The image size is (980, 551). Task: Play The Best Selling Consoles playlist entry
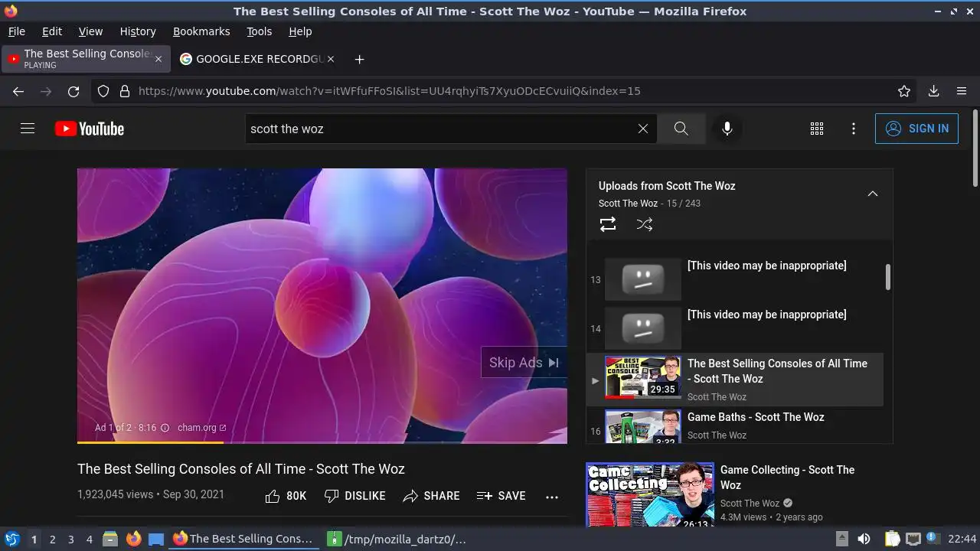click(x=735, y=380)
